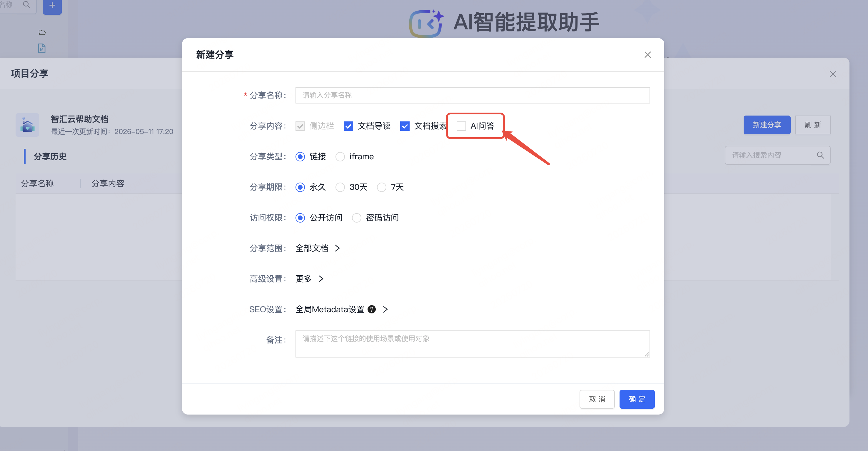Click 更多 advanced settings text
Image resolution: width=868 pixels, height=451 pixels.
tap(304, 279)
